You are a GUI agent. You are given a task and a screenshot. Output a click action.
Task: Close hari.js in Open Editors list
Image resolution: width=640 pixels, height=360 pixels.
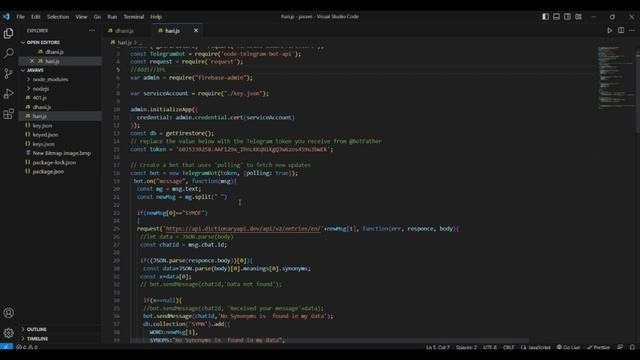32,61
